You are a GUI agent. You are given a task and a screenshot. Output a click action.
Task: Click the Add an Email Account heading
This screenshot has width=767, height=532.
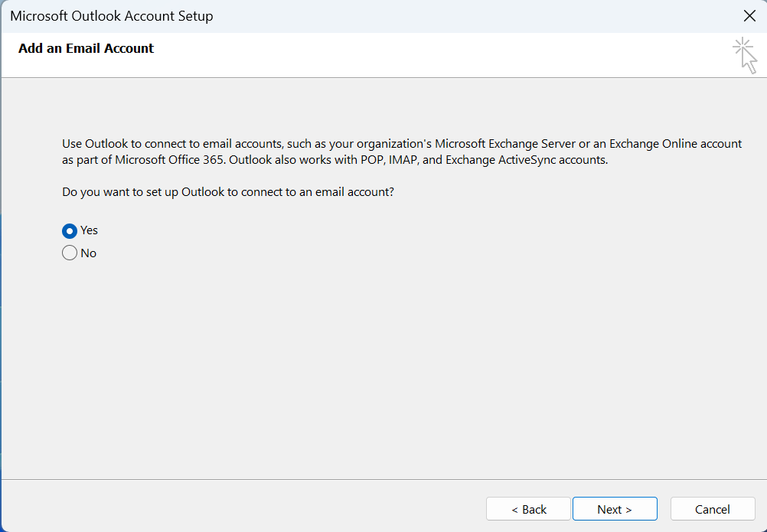click(x=86, y=48)
